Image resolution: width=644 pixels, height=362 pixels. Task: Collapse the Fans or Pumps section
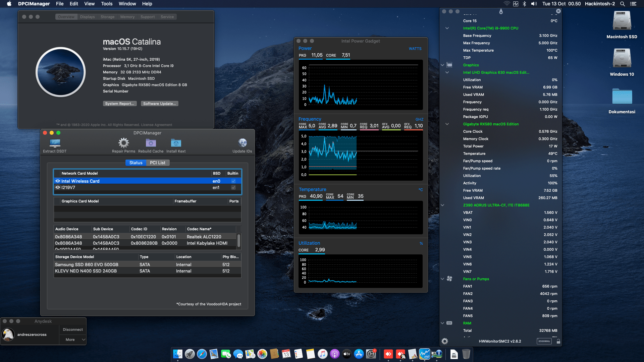click(x=442, y=279)
